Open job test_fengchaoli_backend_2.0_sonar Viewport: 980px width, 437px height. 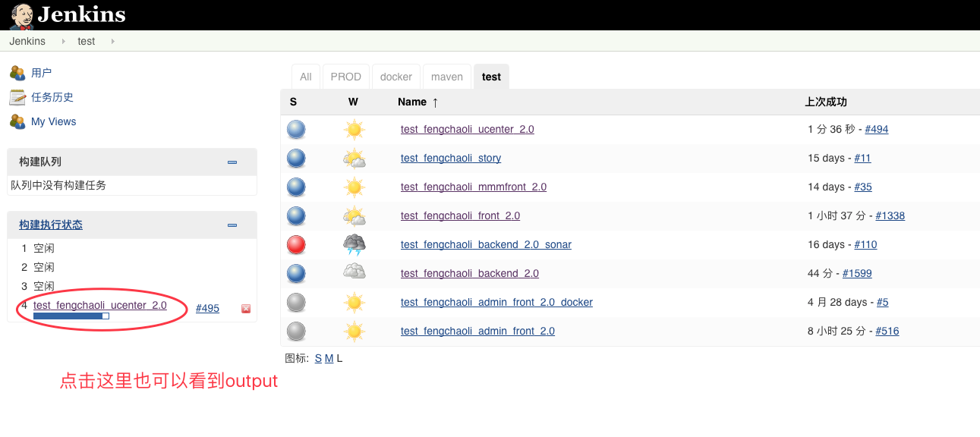(487, 244)
